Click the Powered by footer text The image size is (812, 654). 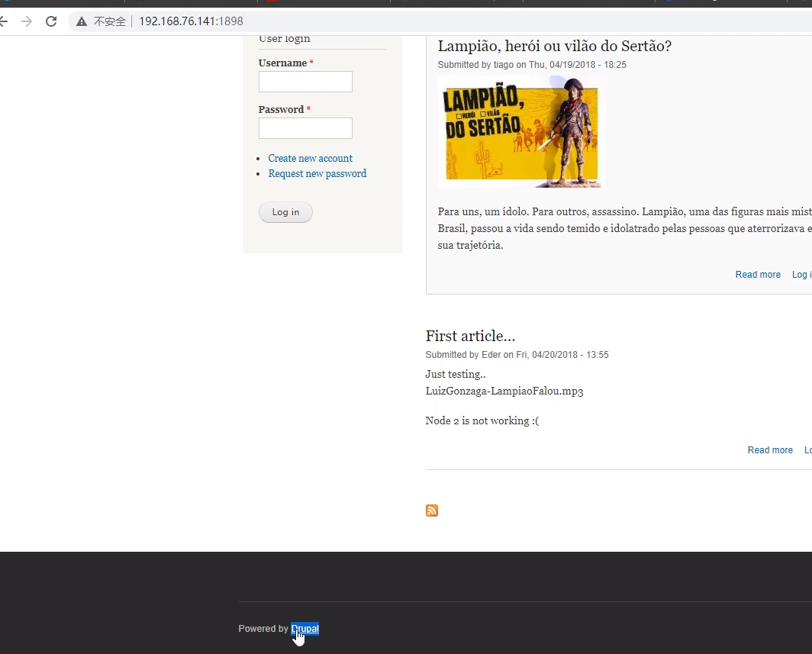(263, 629)
